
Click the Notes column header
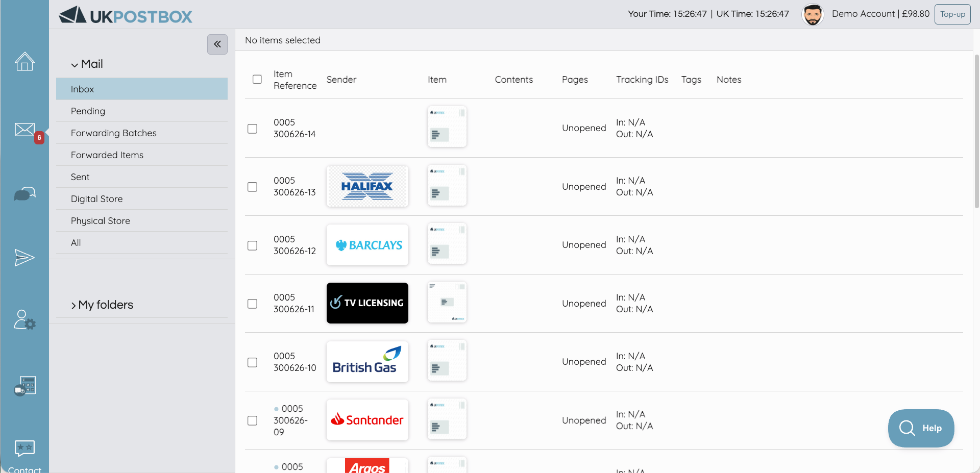(729, 80)
